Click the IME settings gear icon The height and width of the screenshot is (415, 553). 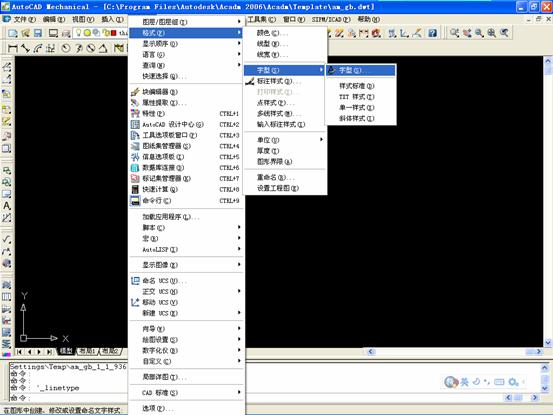pyautogui.click(x=513, y=382)
